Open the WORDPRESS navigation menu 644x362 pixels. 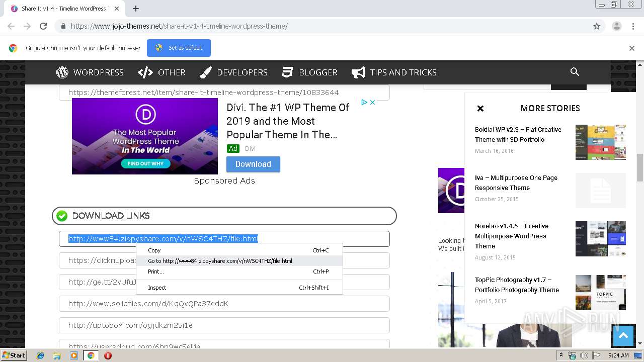pos(90,72)
